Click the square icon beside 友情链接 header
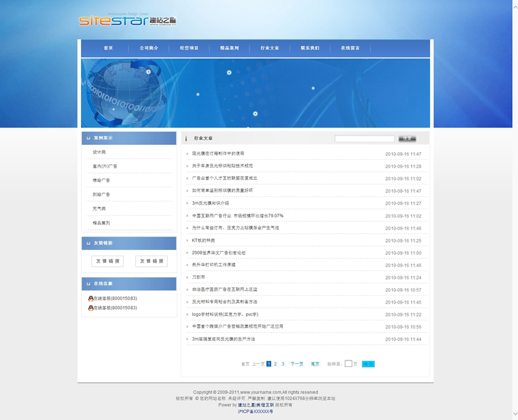The width and height of the screenshot is (518, 420). click(88, 243)
